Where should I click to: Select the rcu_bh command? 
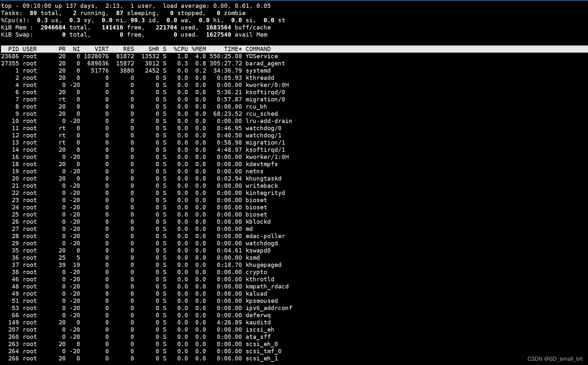(256, 107)
